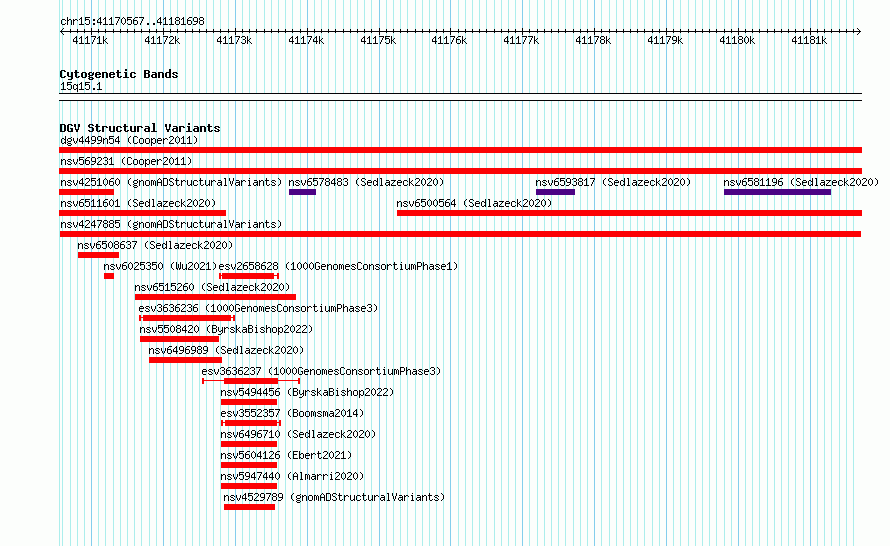Image resolution: width=890 pixels, height=546 pixels.
Task: Open nsv569231 (Cooper2011) variant label
Action: point(126,161)
